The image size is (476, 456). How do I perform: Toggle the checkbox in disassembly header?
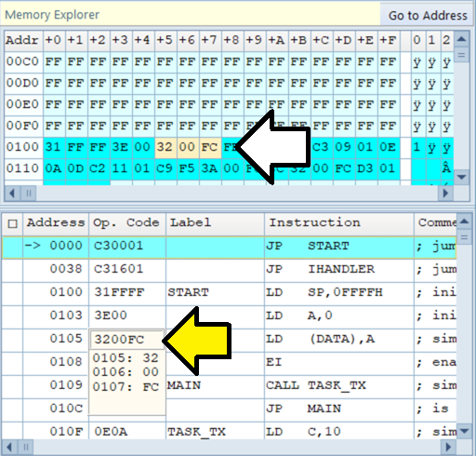click(x=12, y=223)
